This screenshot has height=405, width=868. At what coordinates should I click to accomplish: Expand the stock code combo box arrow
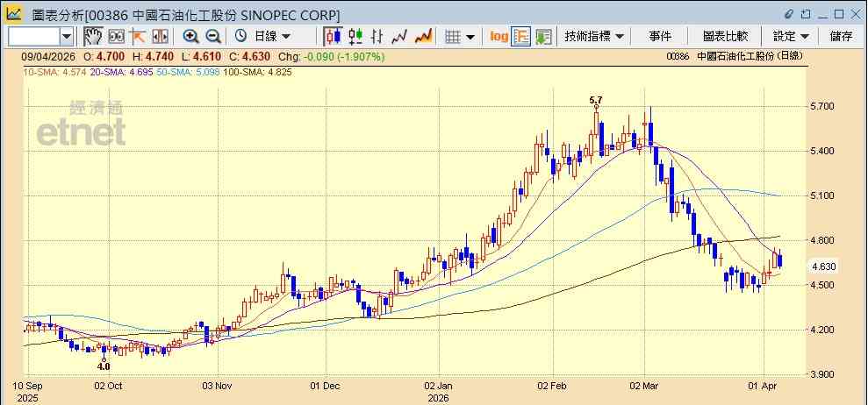coord(67,37)
